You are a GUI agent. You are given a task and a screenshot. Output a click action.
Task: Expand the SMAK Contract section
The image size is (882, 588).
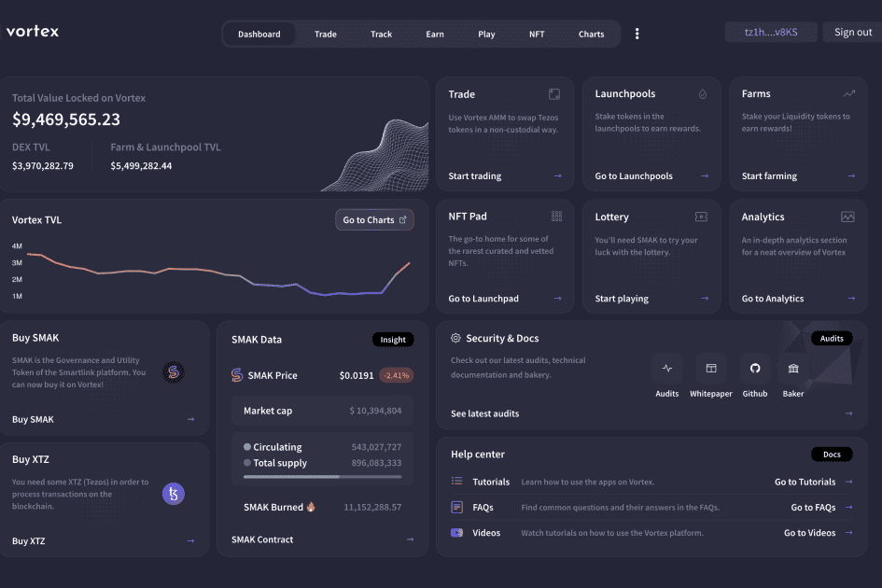tap(264, 539)
